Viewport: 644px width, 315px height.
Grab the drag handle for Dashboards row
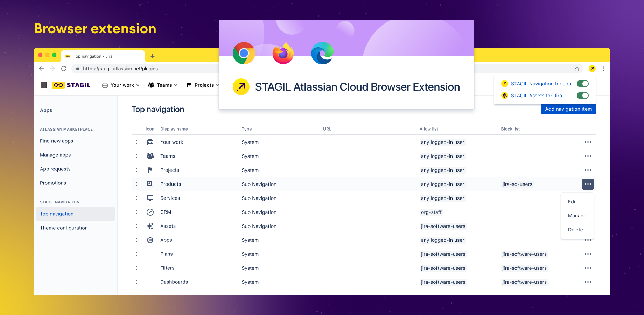pos(137,282)
